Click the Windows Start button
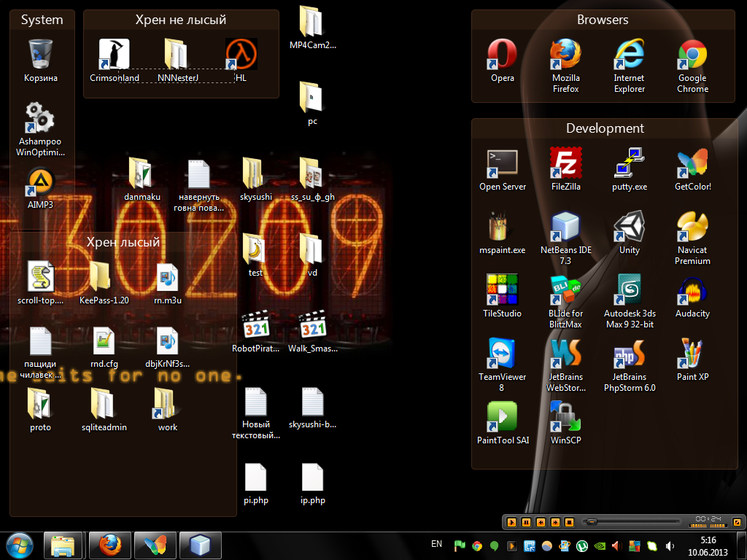This screenshot has height=560, width=747. (20, 545)
